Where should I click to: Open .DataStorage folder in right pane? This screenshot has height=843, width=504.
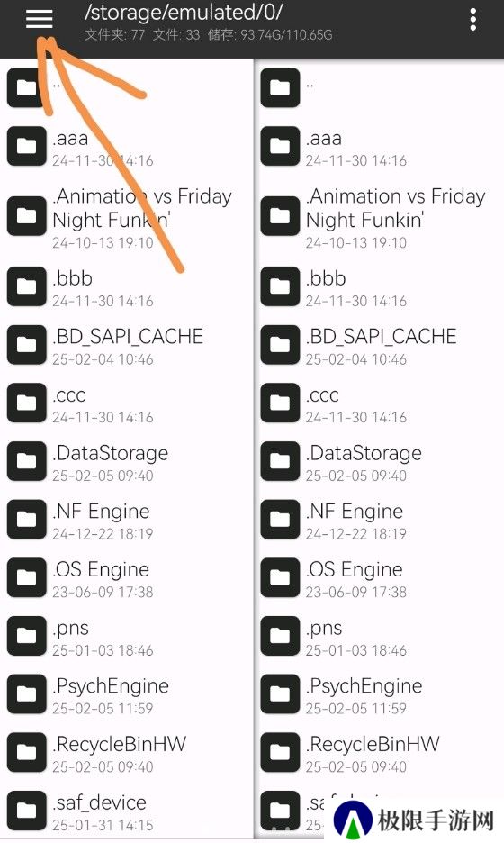click(x=379, y=461)
